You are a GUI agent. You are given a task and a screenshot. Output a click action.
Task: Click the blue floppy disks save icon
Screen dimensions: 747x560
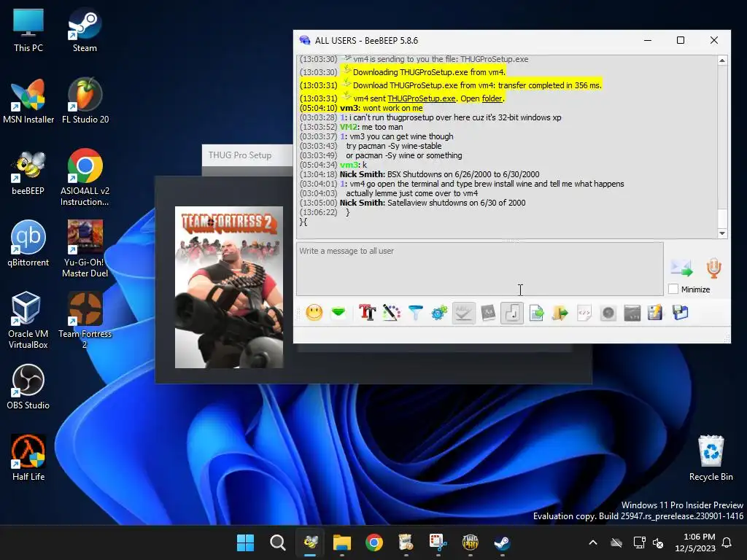pyautogui.click(x=681, y=313)
